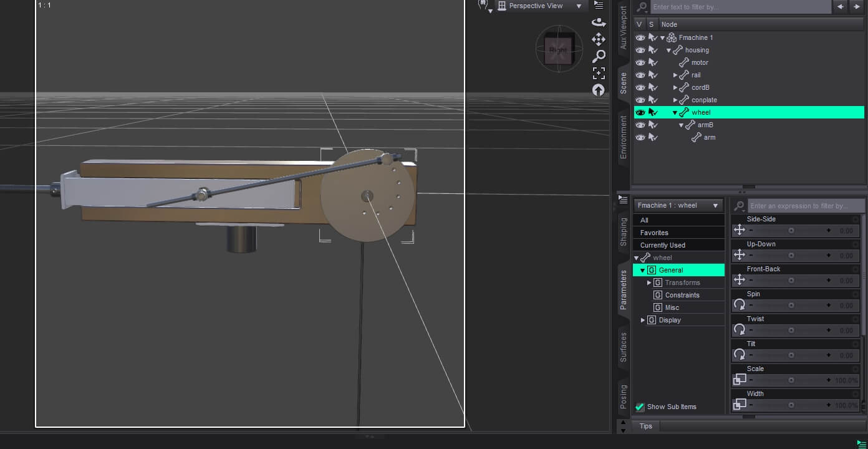Viewport: 868px width, 449px height.
Task: Toggle visibility of the housing node
Action: pos(640,50)
